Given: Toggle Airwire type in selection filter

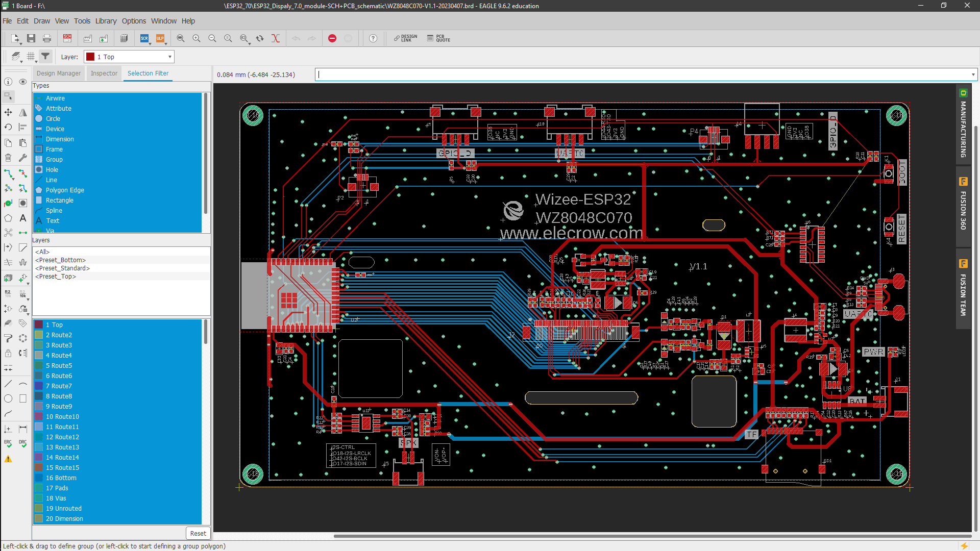Looking at the screenshot, I should [x=117, y=98].
